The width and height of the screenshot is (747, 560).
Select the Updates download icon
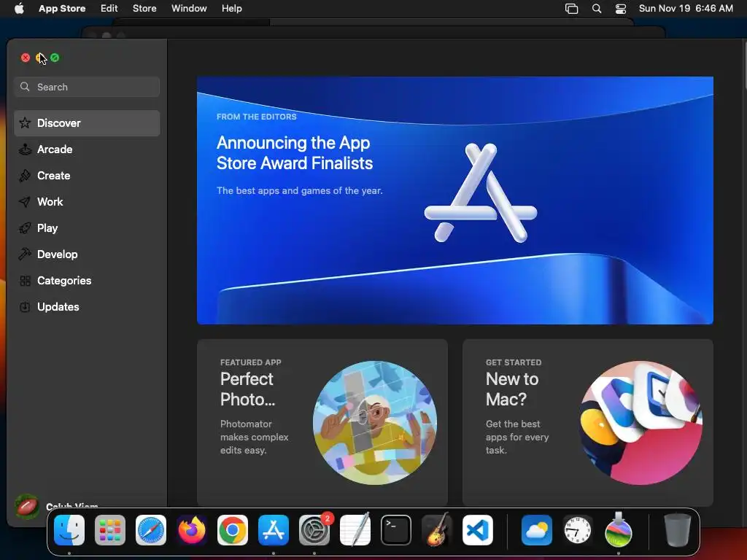25,307
